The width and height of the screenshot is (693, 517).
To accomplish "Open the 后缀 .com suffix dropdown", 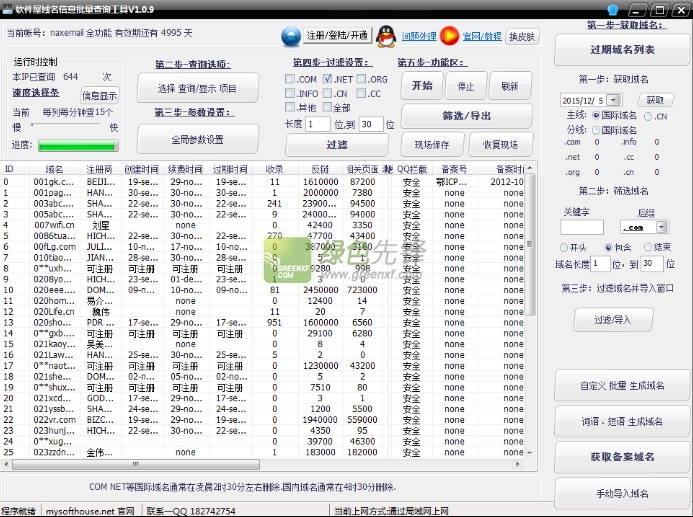I will pos(661,227).
